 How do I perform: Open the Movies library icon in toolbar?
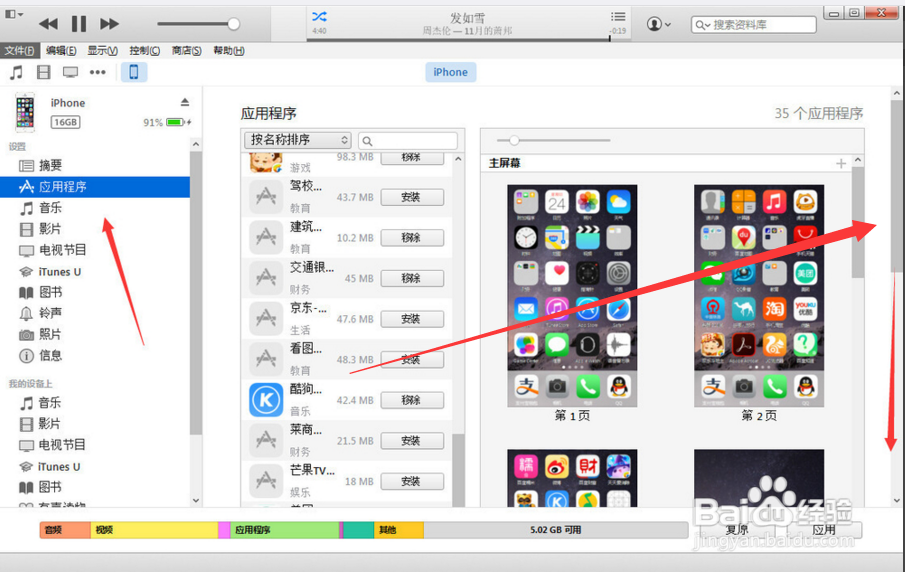coord(43,72)
